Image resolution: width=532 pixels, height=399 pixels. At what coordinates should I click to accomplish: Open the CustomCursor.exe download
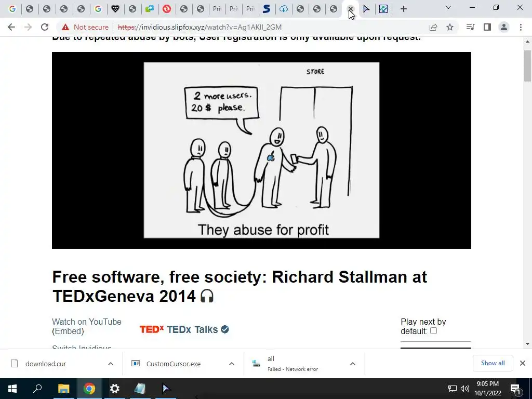point(173,364)
